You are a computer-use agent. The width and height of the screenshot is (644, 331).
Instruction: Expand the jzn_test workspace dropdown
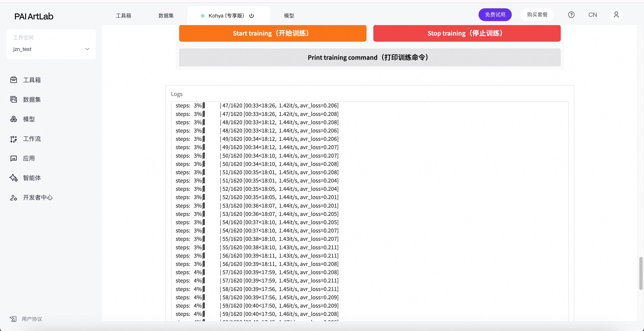coord(87,49)
